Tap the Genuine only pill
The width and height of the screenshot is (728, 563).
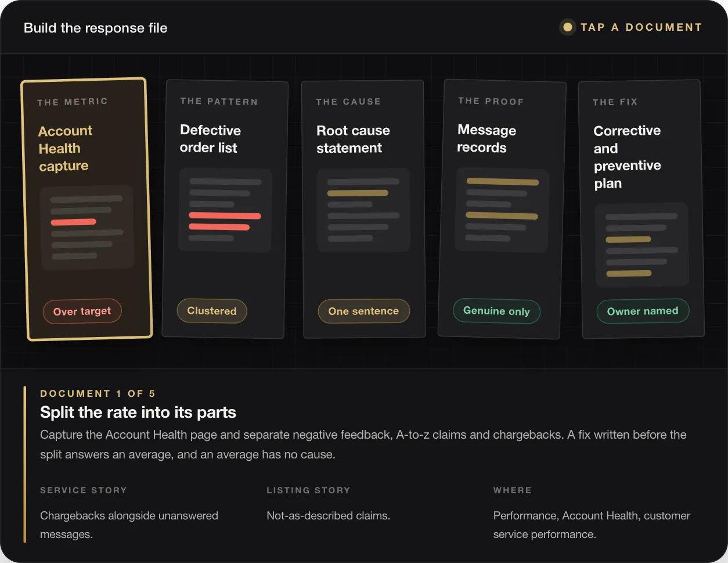[x=496, y=311]
